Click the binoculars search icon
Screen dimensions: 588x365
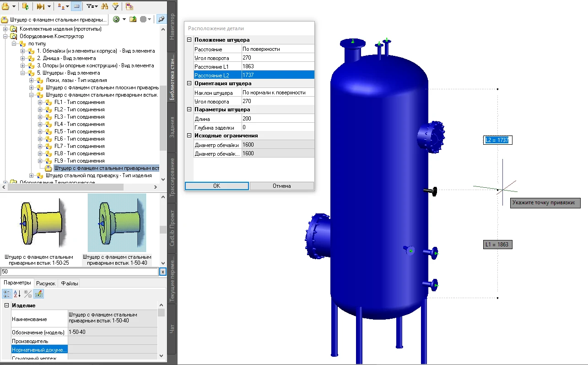click(105, 6)
